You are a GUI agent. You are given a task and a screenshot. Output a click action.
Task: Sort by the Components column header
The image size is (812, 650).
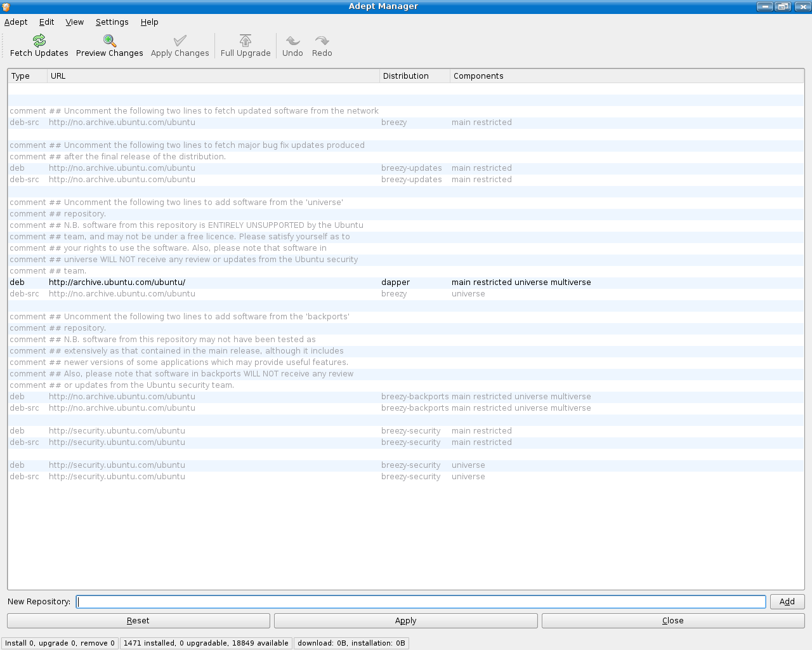[x=627, y=76]
